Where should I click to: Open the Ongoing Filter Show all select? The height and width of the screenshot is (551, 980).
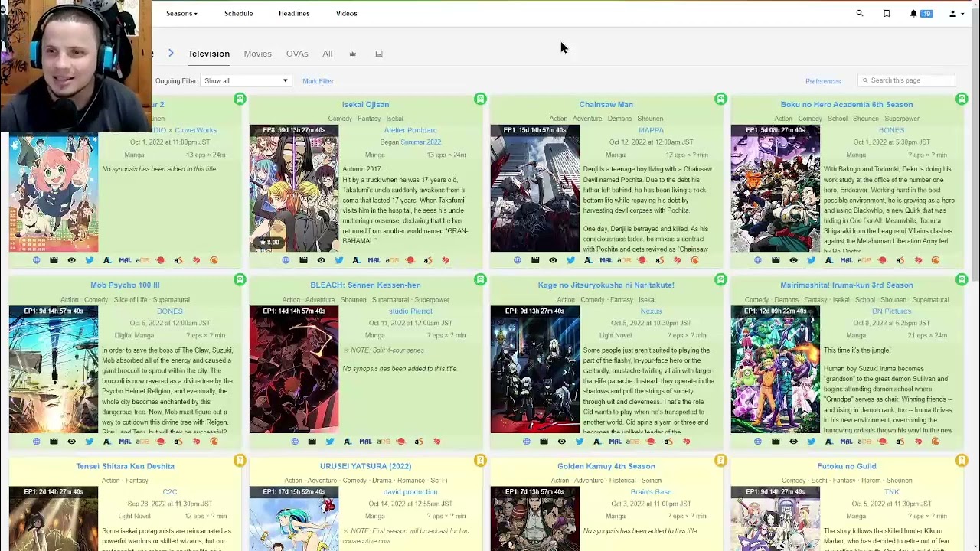(246, 80)
